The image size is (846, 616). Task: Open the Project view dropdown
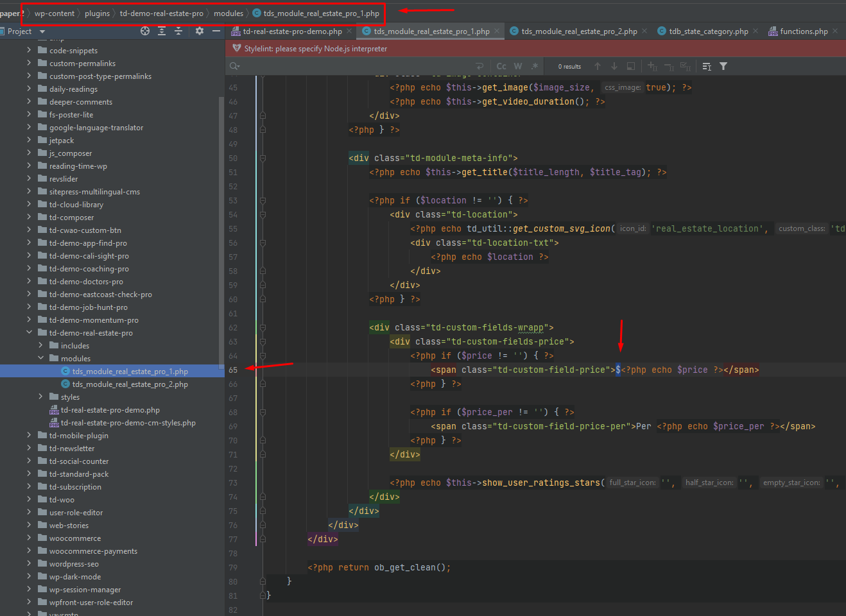click(x=42, y=31)
